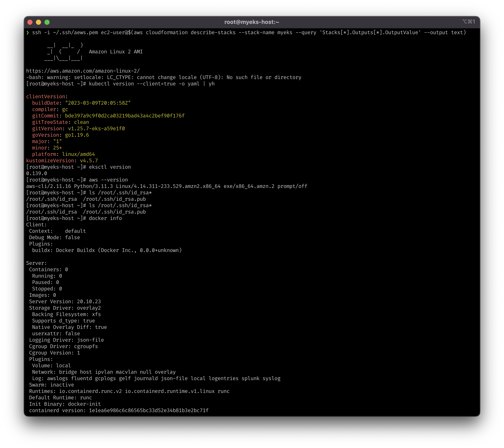Click the red close window button

pyautogui.click(x=30, y=22)
